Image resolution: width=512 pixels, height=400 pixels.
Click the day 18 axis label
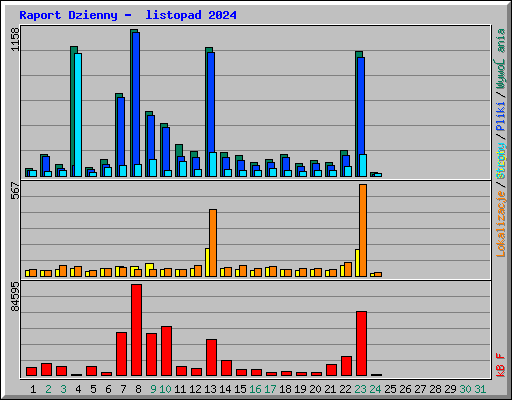[285, 389]
